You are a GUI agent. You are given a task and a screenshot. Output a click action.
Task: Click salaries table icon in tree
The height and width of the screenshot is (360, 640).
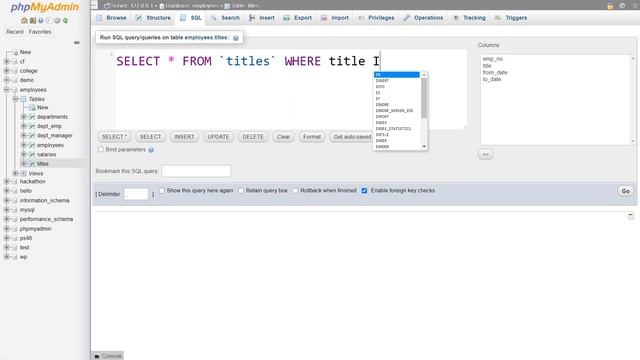click(32, 154)
